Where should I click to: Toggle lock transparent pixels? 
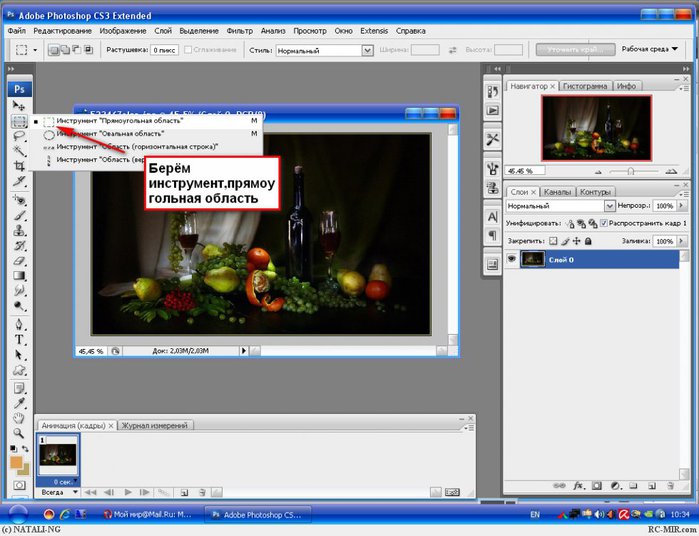tap(553, 241)
